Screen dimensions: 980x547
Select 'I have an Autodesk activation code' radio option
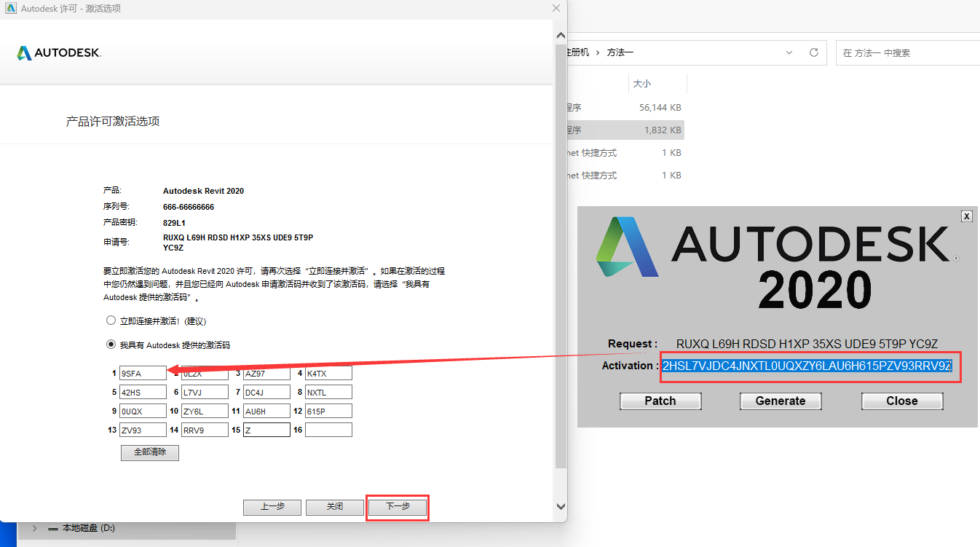click(111, 345)
